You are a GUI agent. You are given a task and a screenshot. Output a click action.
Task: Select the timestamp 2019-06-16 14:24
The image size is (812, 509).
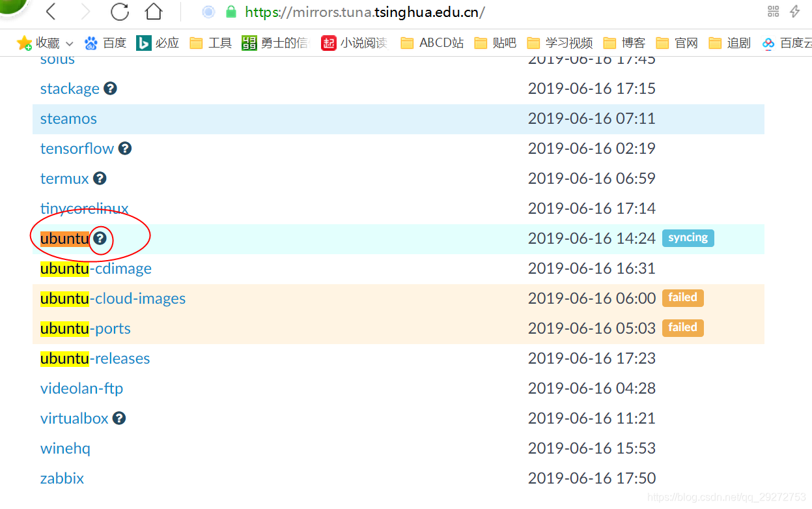tap(592, 239)
